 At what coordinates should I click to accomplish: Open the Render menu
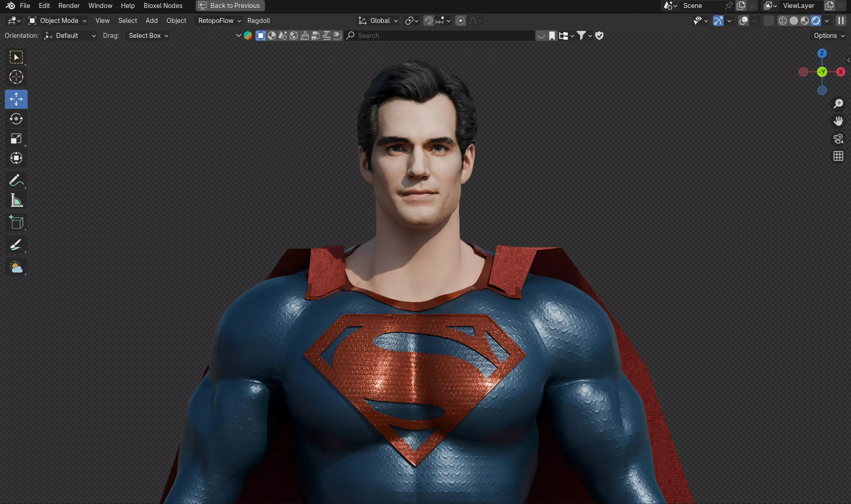(x=69, y=5)
